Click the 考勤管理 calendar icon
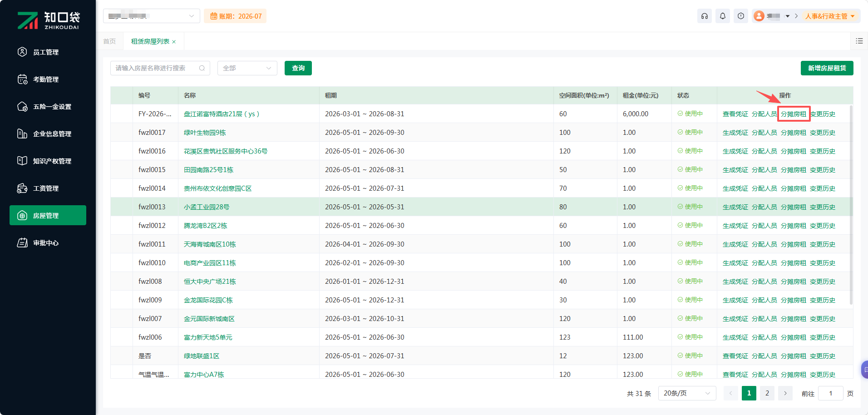Screen dimensions: 868x415 click(x=22, y=79)
